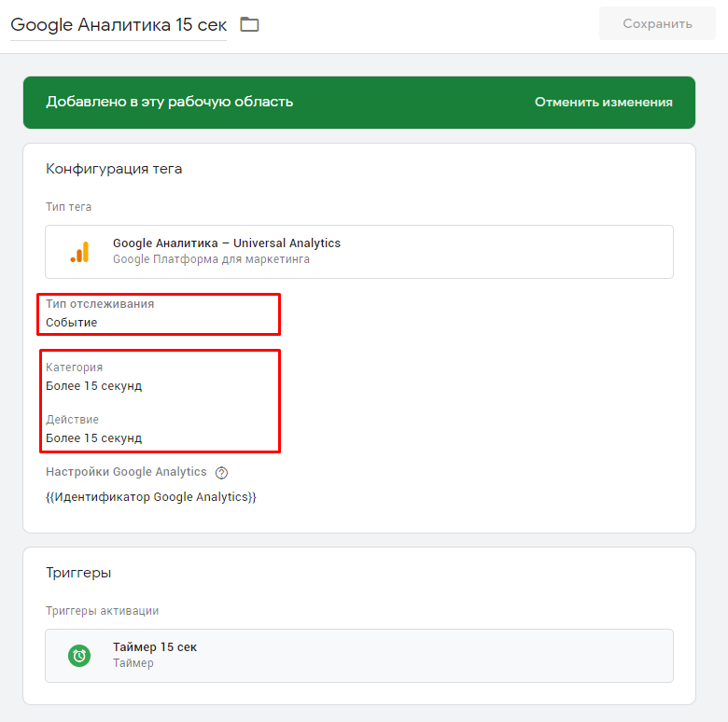Click the Категория label

(75, 368)
